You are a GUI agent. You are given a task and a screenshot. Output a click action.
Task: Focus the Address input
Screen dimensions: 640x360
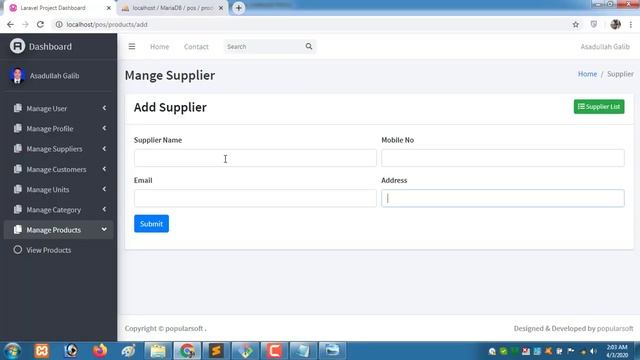503,198
